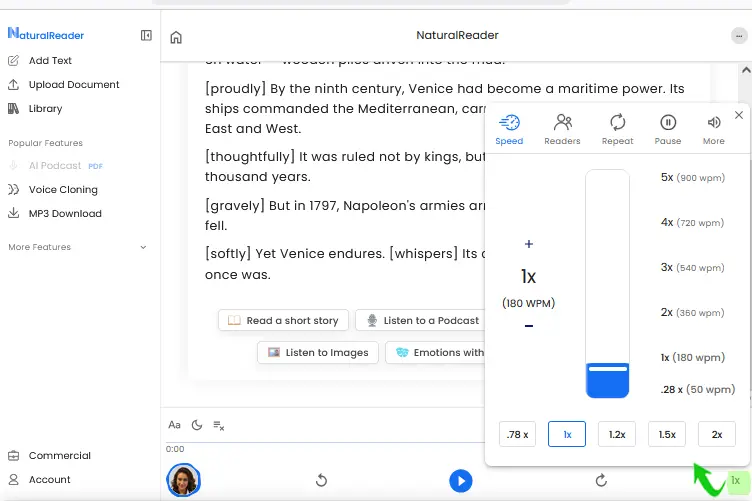The image size is (752, 501).
Task: Click the NaturalReader page title
Action: (x=457, y=35)
